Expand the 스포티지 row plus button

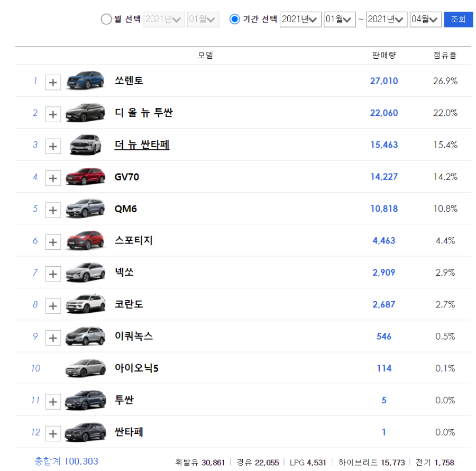pos(53,242)
